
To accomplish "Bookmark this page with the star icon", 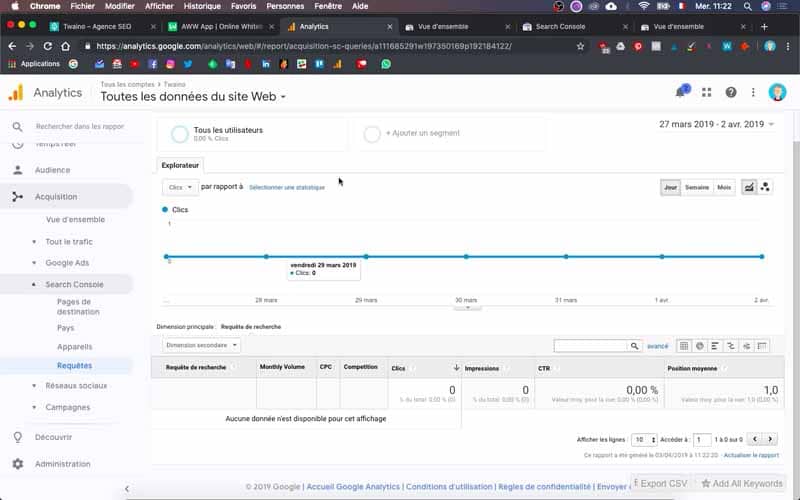I will click(580, 46).
